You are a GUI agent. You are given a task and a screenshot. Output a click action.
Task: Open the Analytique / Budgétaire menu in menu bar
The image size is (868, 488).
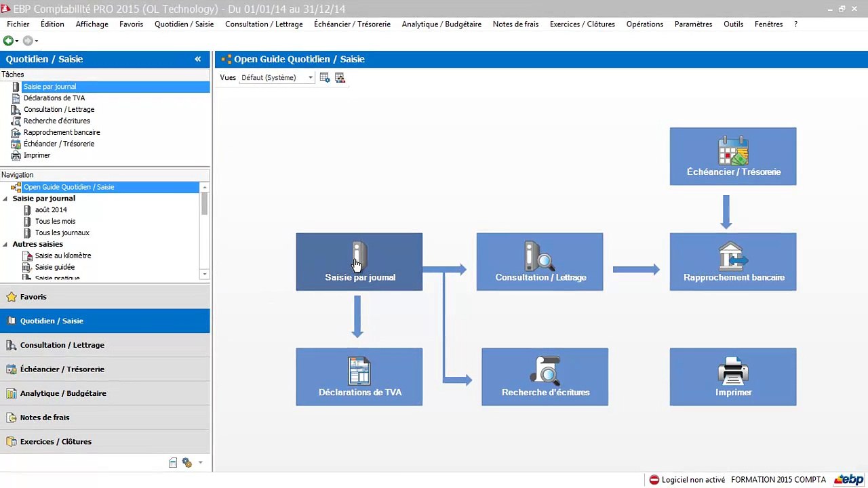pyautogui.click(x=441, y=24)
